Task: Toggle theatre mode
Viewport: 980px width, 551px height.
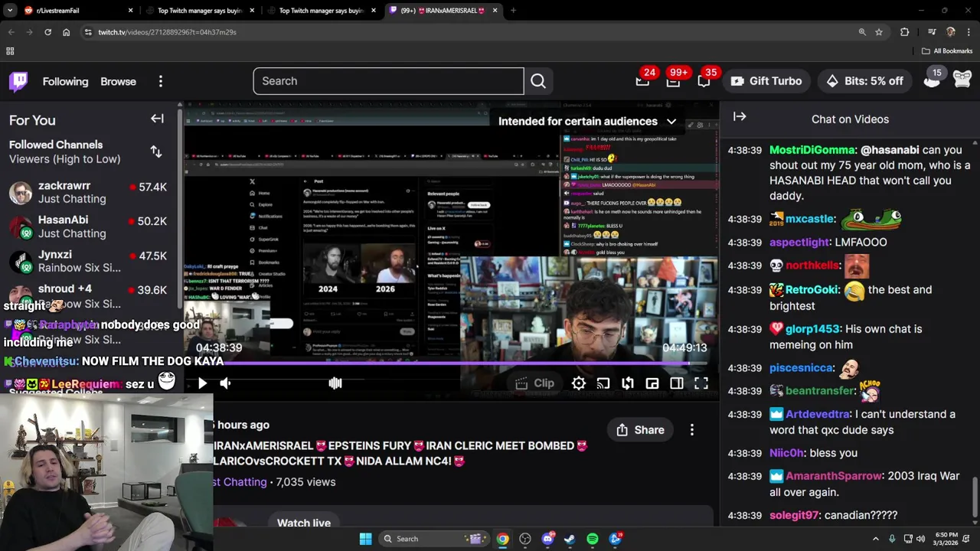Action: click(677, 383)
